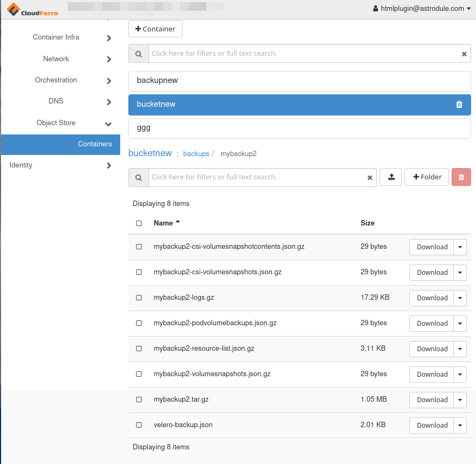Tick the velero-backup.json checkbox

[139, 425]
